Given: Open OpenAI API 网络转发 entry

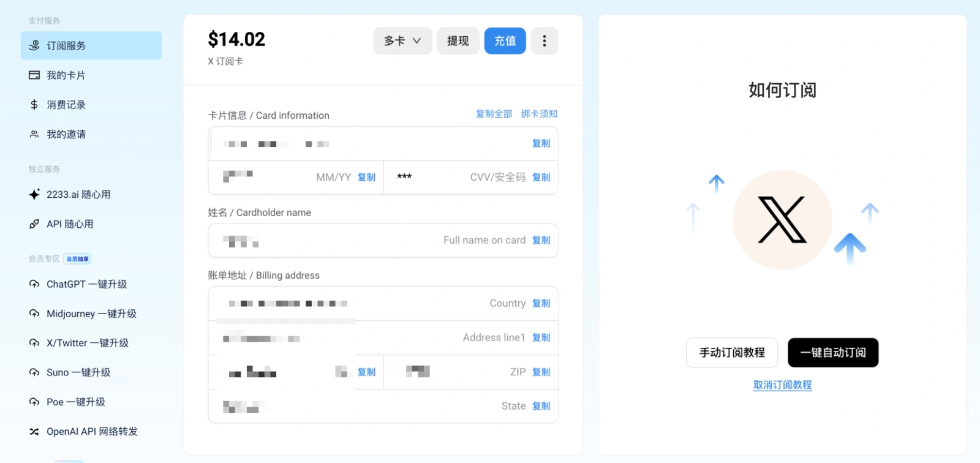Looking at the screenshot, I should click(91, 432).
